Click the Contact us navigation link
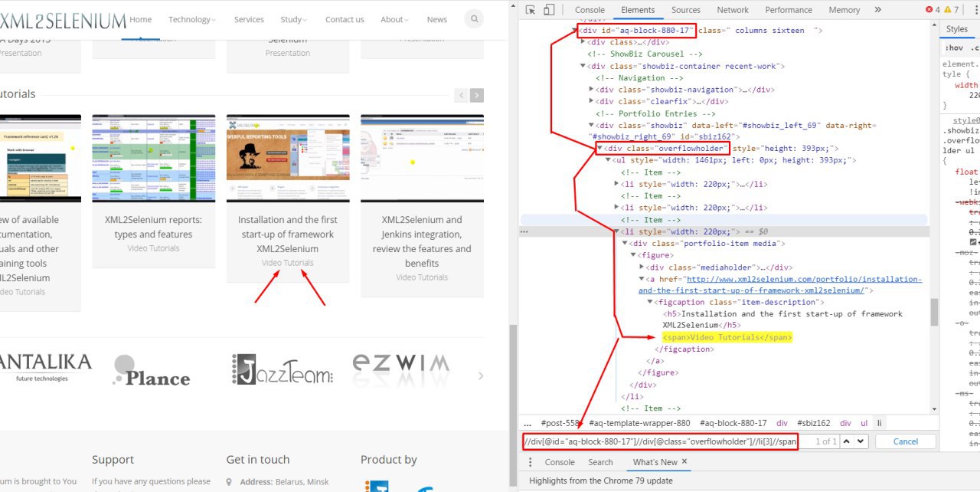The width and height of the screenshot is (980, 492). pos(345,19)
